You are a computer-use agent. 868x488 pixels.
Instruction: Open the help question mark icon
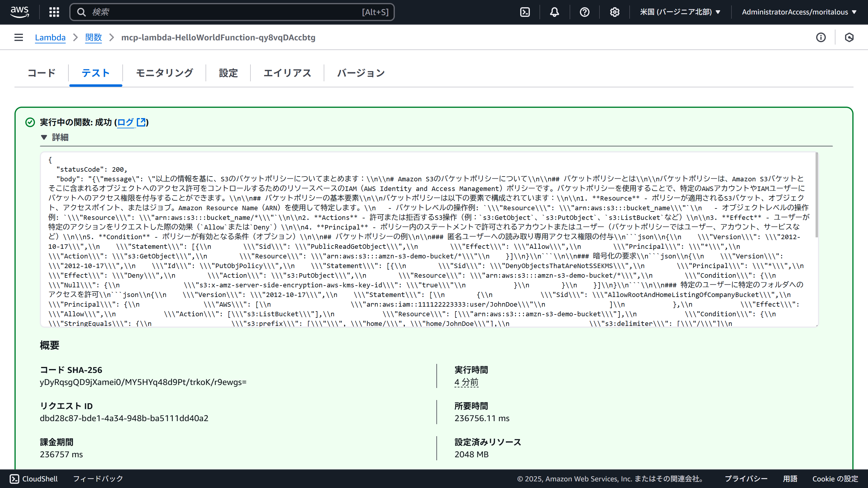click(585, 12)
